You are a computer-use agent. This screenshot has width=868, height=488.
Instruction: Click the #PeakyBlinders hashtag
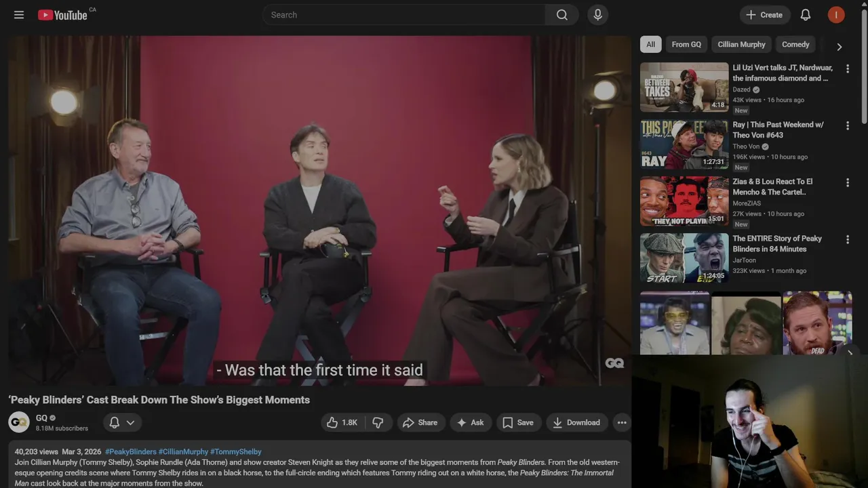click(130, 451)
